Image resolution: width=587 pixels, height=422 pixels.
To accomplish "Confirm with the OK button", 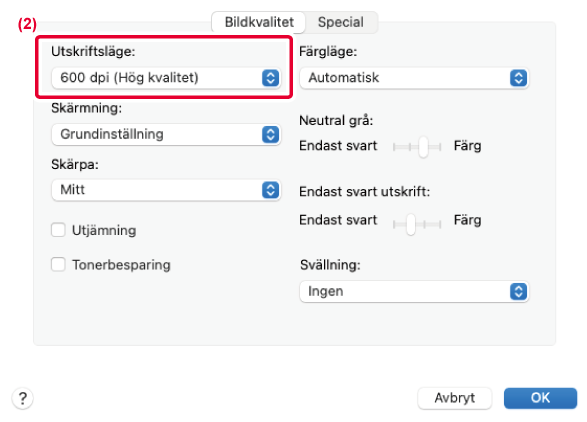I will [540, 398].
